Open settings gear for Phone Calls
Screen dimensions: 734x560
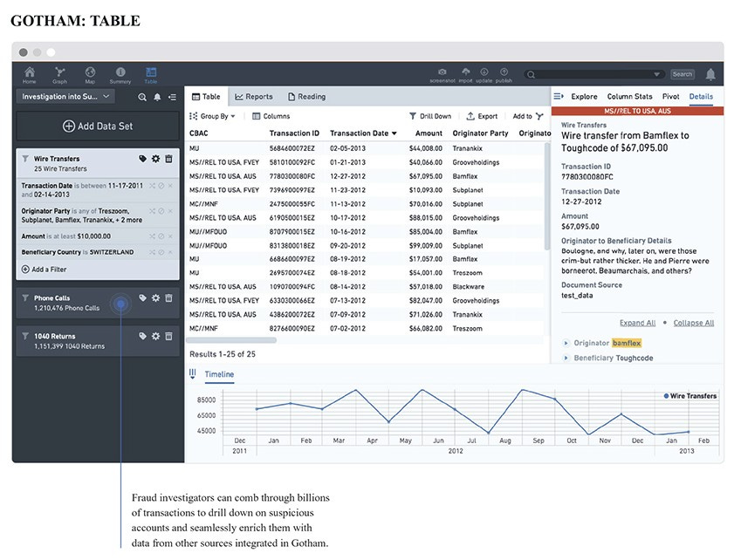coord(156,298)
